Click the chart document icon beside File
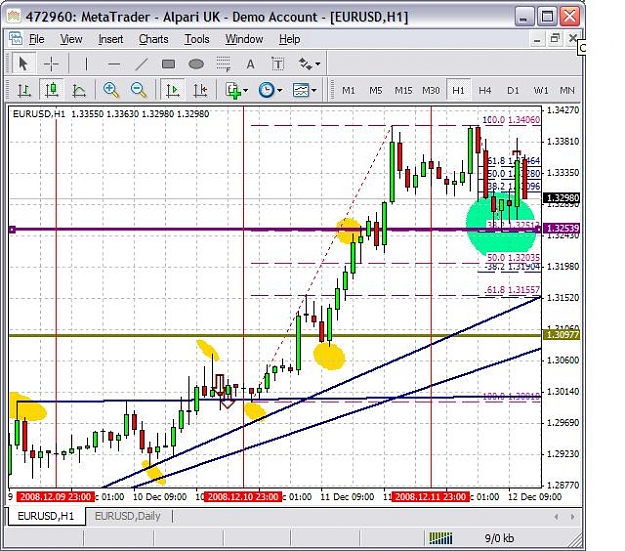625x551 pixels. coord(16,39)
